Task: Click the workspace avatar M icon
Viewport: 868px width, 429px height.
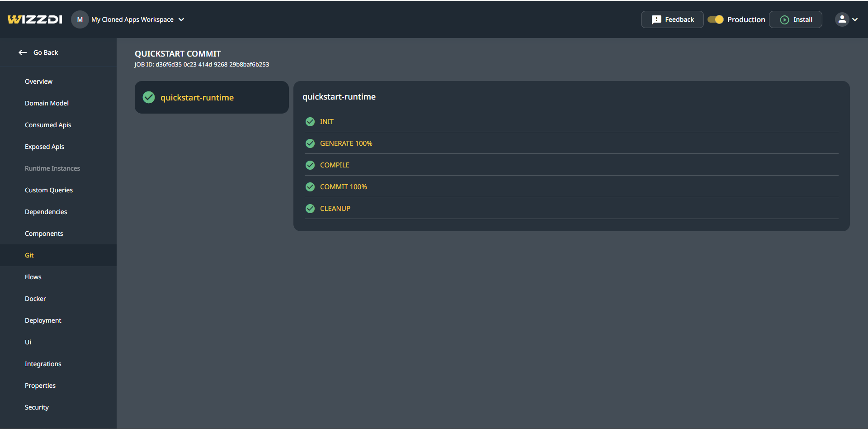Action: click(80, 19)
